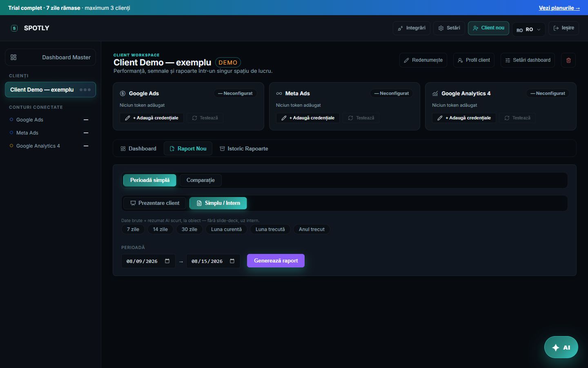Open Setări from the top bar

click(449, 28)
